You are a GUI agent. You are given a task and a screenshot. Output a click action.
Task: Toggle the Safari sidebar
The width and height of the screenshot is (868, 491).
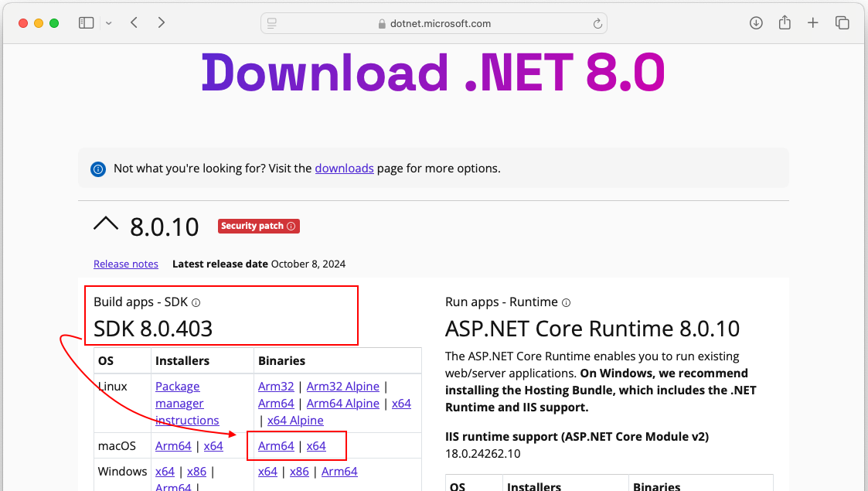click(x=86, y=22)
